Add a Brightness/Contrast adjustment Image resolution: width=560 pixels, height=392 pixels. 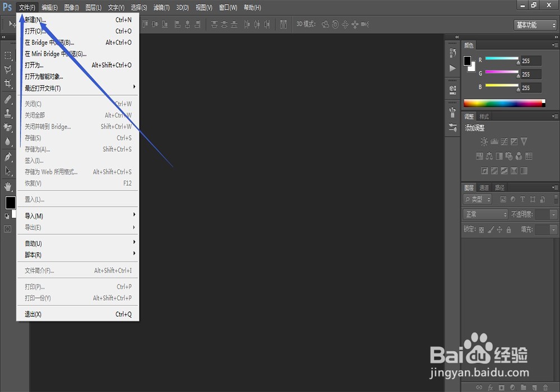point(484,142)
